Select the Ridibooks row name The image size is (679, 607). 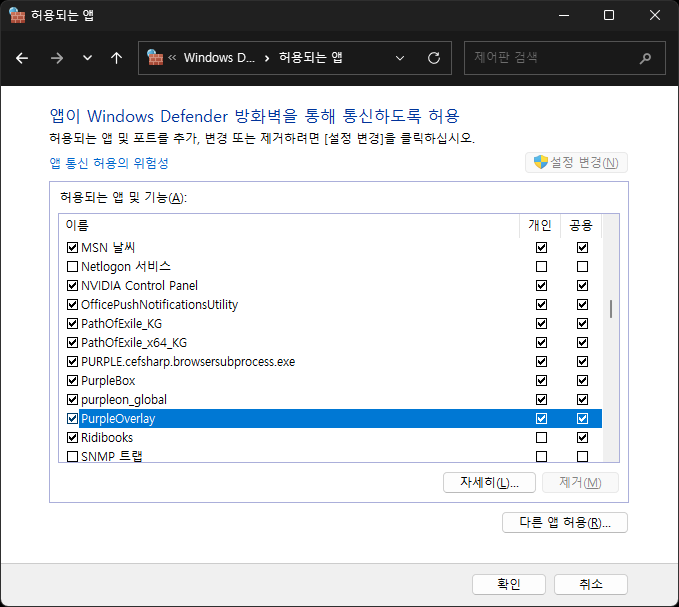[x=107, y=438]
